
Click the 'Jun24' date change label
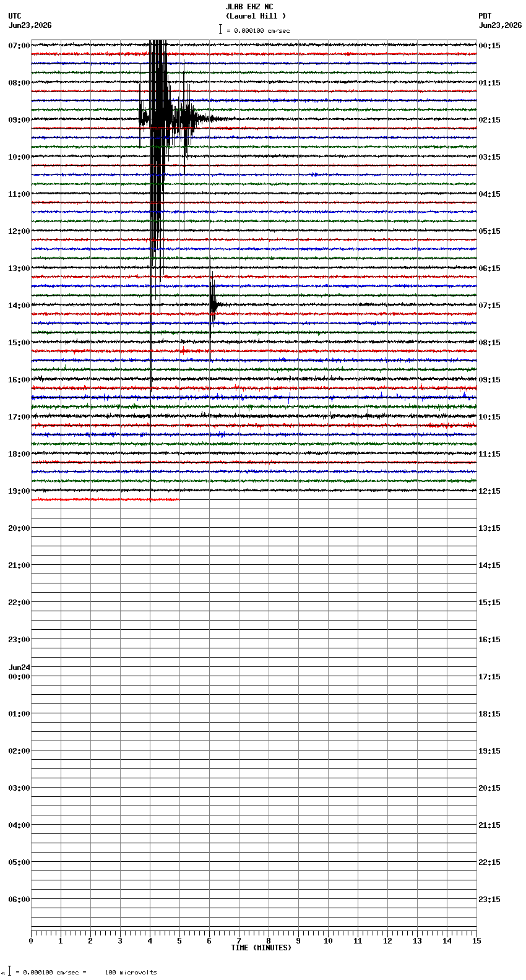(x=19, y=668)
